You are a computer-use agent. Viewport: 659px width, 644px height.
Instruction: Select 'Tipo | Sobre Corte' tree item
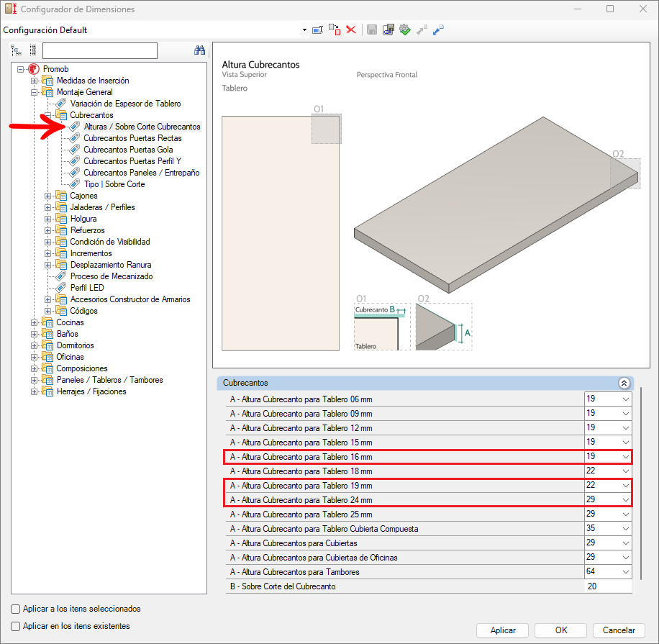pos(114,184)
